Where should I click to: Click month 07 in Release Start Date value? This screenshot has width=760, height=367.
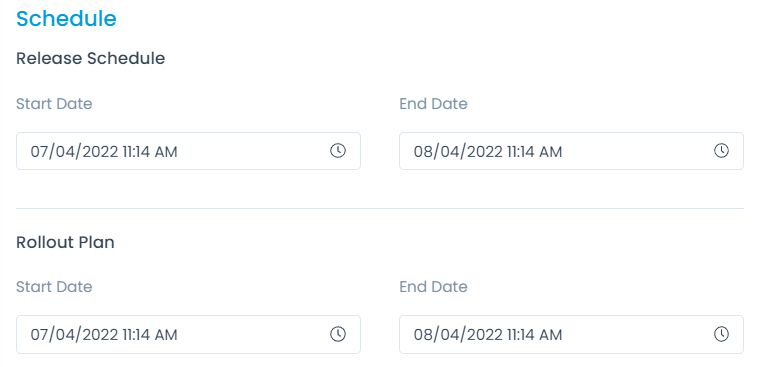point(40,152)
